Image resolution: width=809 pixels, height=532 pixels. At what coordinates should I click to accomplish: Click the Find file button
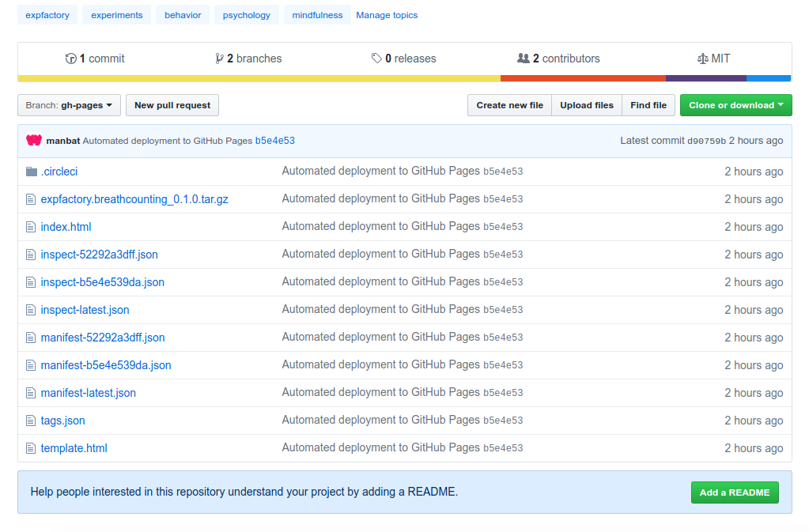[648, 105]
